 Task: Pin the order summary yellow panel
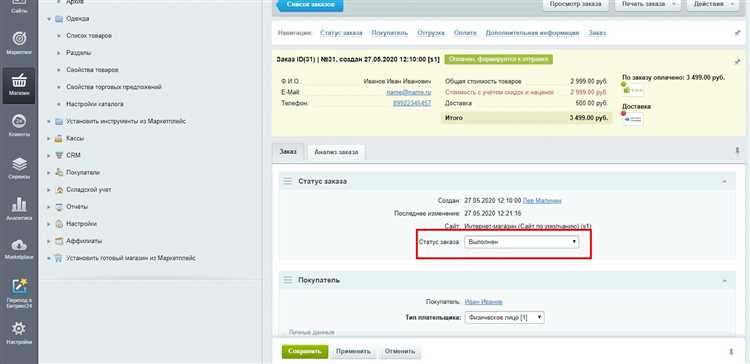pos(737,62)
